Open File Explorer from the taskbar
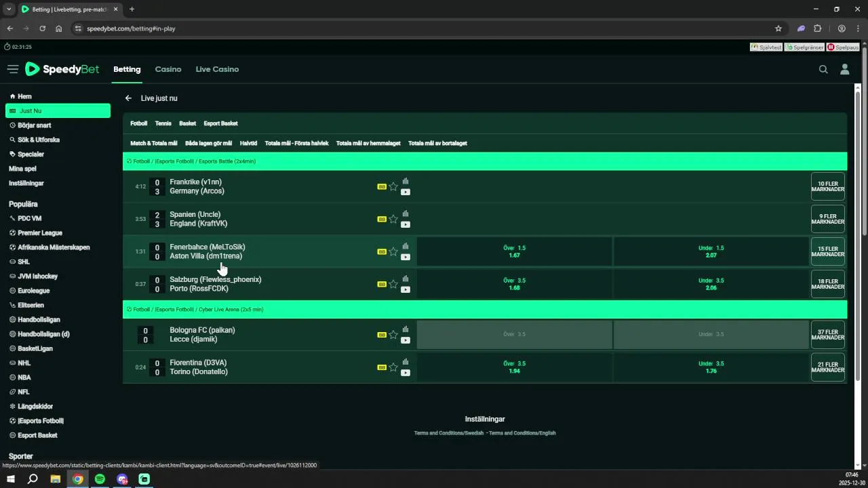 (x=56, y=479)
